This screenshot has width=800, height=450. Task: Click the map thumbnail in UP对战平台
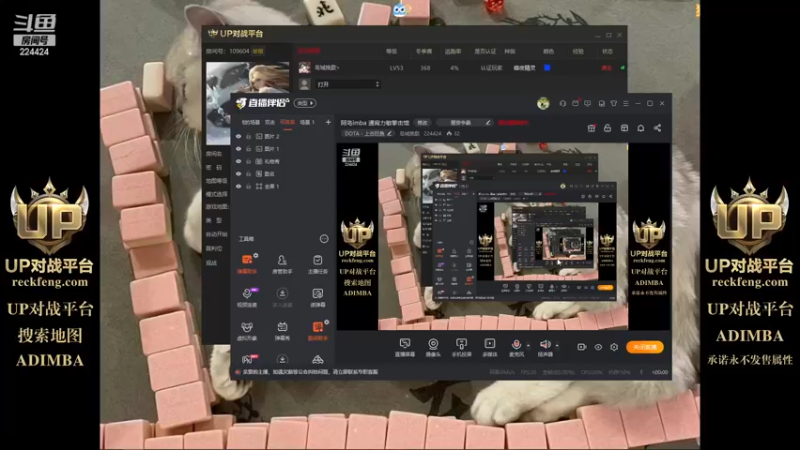pos(247,103)
